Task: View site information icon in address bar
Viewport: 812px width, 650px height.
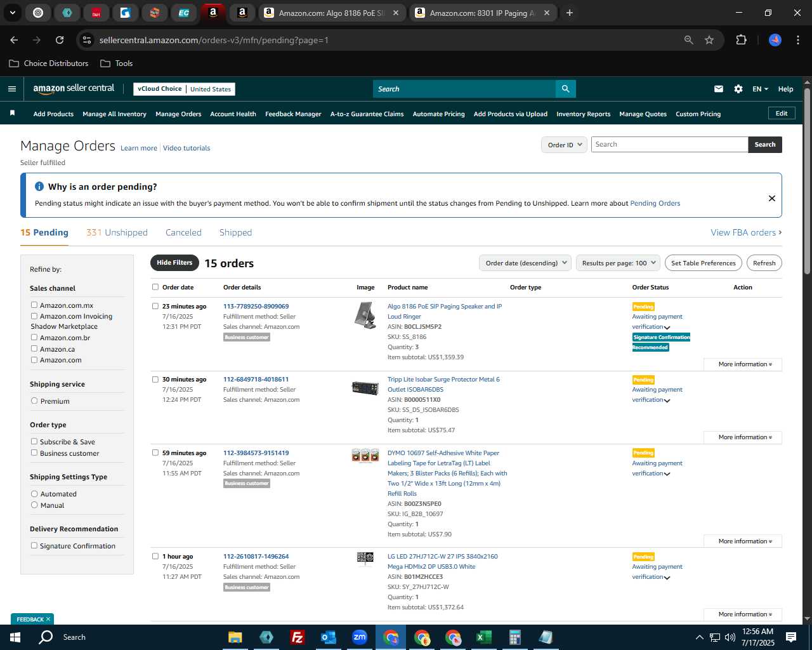Action: click(x=87, y=40)
